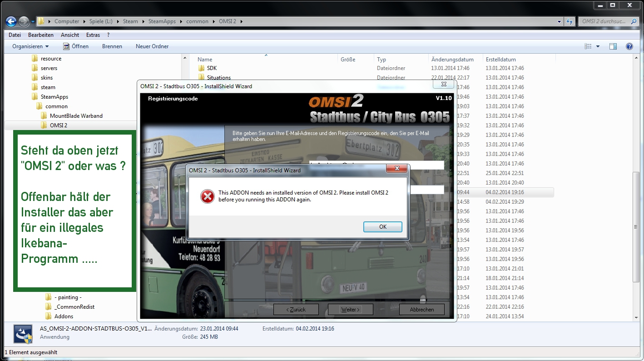644x361 pixels.
Task: Click Steam in the address breadcrumb
Action: point(130,21)
